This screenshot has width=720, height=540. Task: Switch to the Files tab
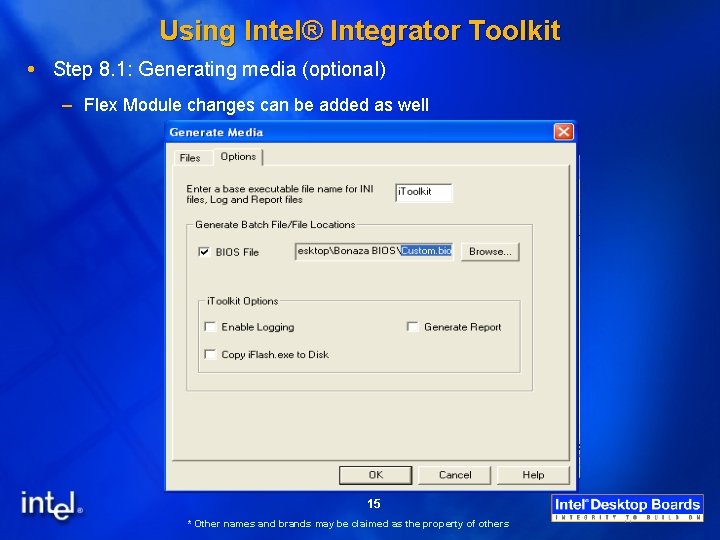click(x=190, y=158)
